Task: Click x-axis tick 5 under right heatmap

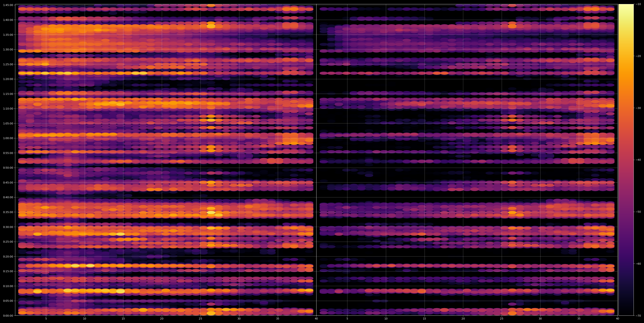Action: point(347,319)
